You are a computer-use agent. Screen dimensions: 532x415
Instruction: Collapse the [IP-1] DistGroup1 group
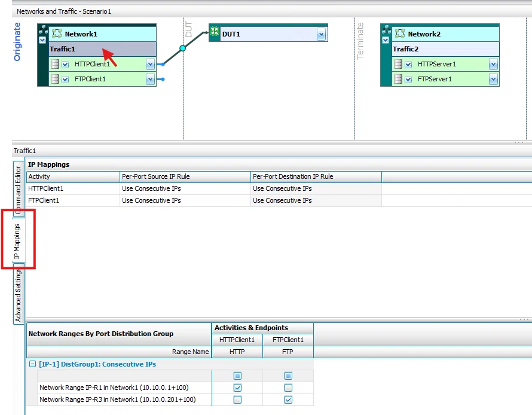pyautogui.click(x=32, y=364)
